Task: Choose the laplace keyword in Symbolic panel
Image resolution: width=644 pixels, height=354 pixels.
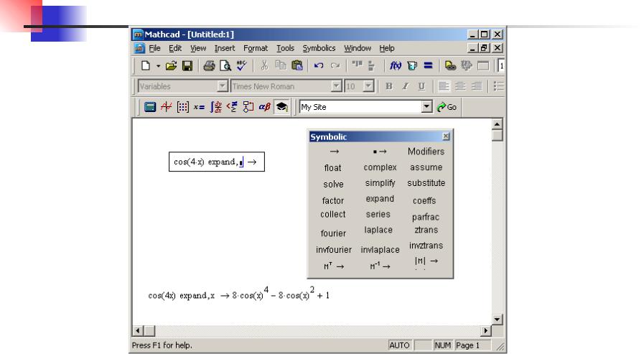Action: (x=378, y=230)
